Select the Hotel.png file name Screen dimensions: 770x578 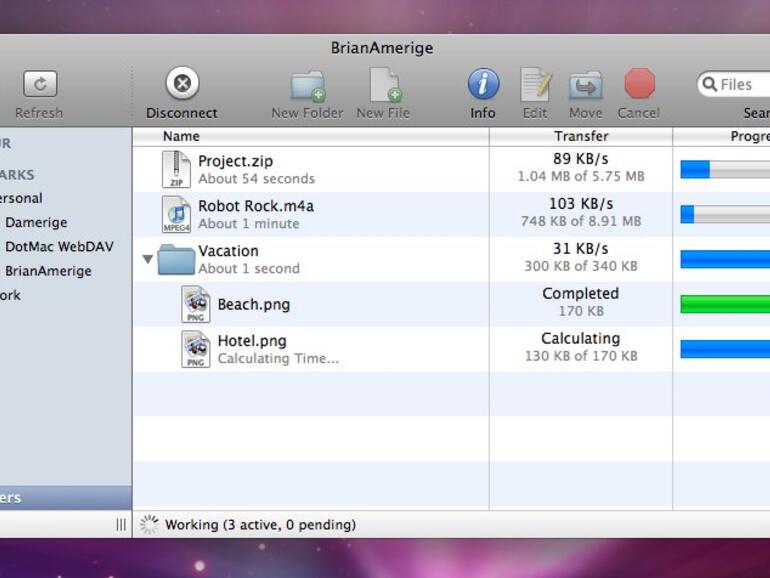(x=252, y=341)
